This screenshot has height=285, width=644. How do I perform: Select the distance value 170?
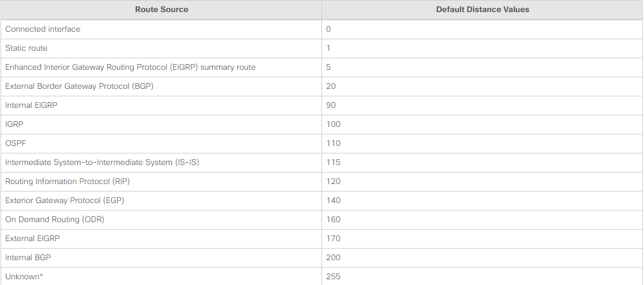pyautogui.click(x=334, y=238)
